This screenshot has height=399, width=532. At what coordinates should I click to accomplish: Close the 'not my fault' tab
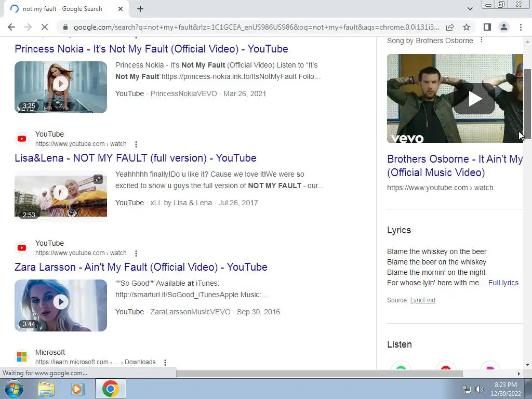click(121, 9)
